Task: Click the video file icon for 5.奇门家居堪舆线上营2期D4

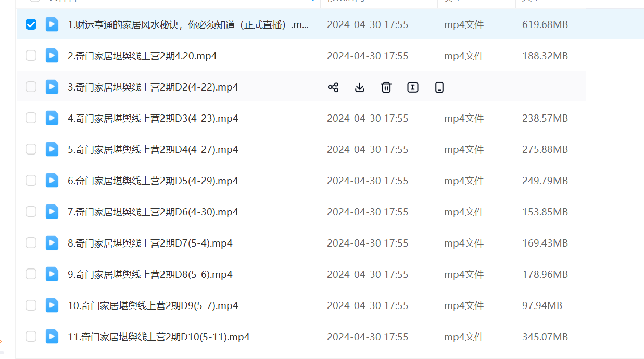Action: pyautogui.click(x=52, y=149)
